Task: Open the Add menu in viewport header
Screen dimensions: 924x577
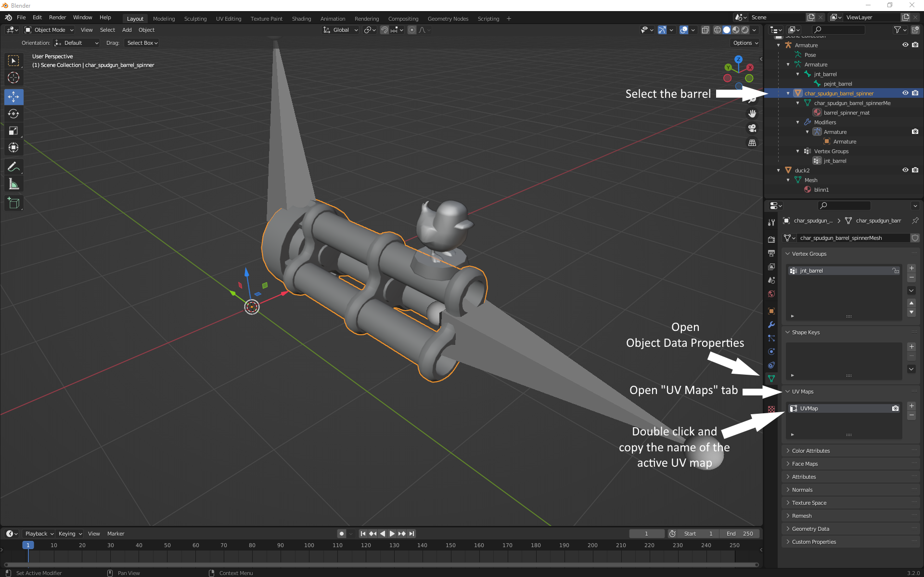Action: click(127, 30)
